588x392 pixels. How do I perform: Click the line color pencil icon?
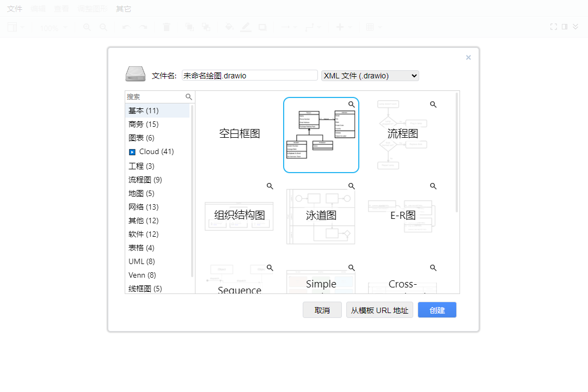pyautogui.click(x=246, y=27)
